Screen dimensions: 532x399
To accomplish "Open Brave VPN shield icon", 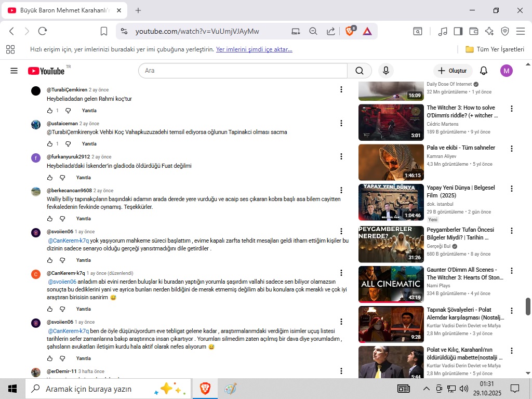I will coord(505,31).
